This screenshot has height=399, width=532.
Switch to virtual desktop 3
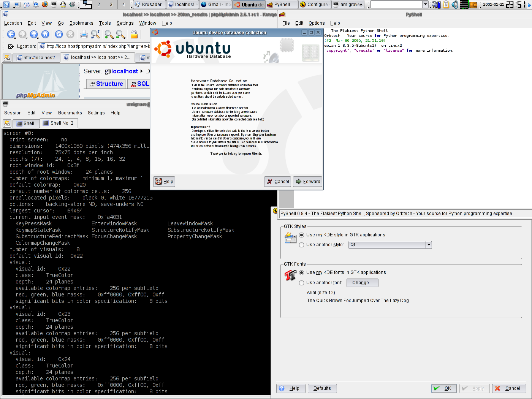point(111,5)
